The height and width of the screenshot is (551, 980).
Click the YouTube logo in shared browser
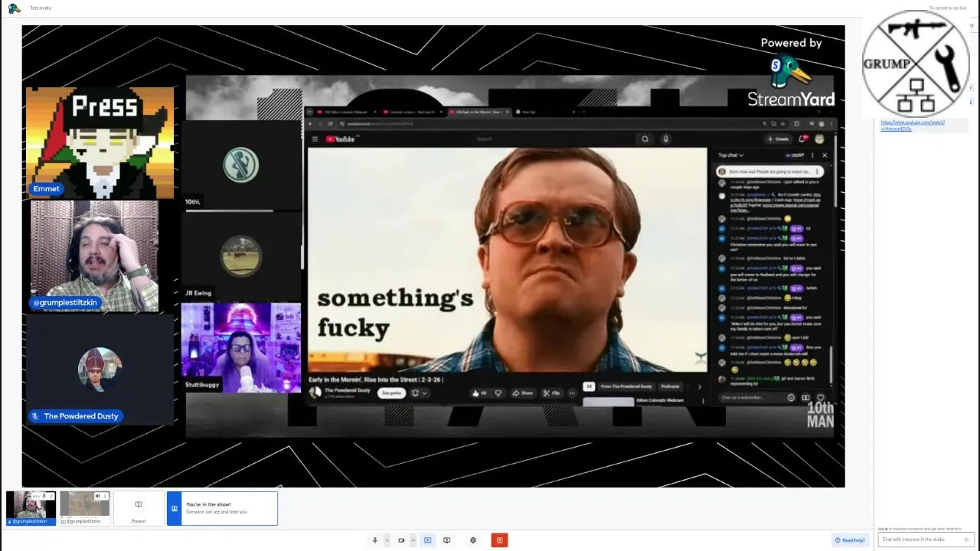(341, 139)
